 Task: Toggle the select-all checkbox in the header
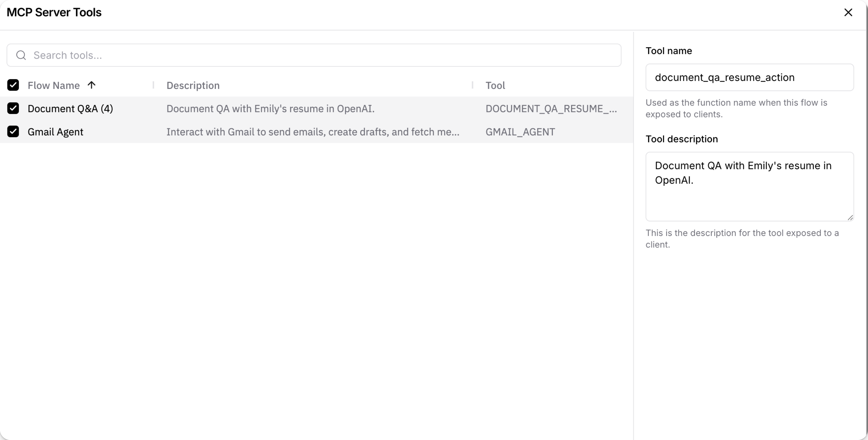13,85
